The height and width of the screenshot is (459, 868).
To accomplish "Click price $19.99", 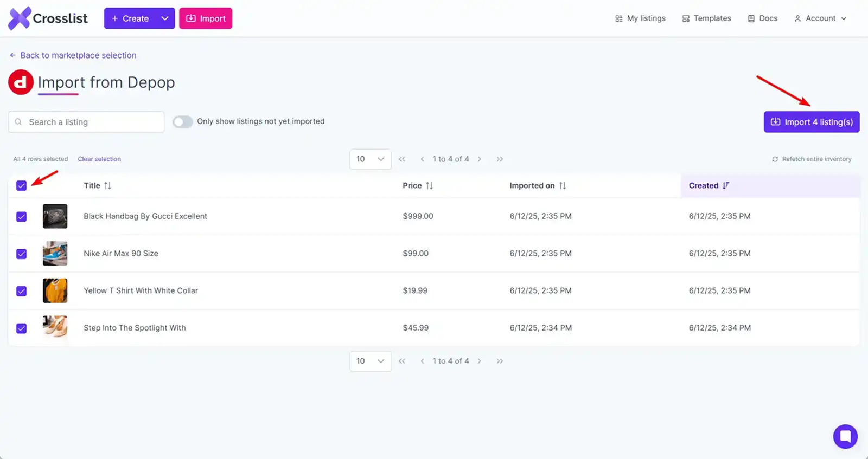I will [415, 290].
